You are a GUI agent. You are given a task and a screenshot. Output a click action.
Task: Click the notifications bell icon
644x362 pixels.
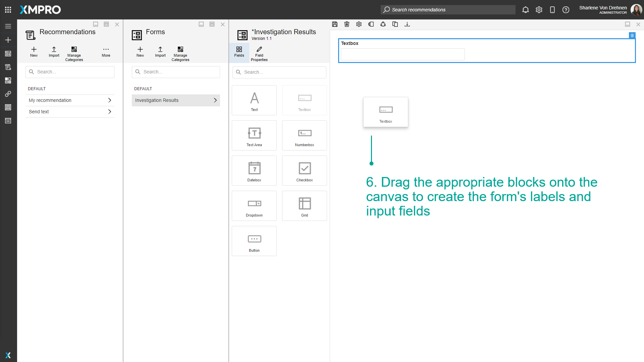(525, 10)
